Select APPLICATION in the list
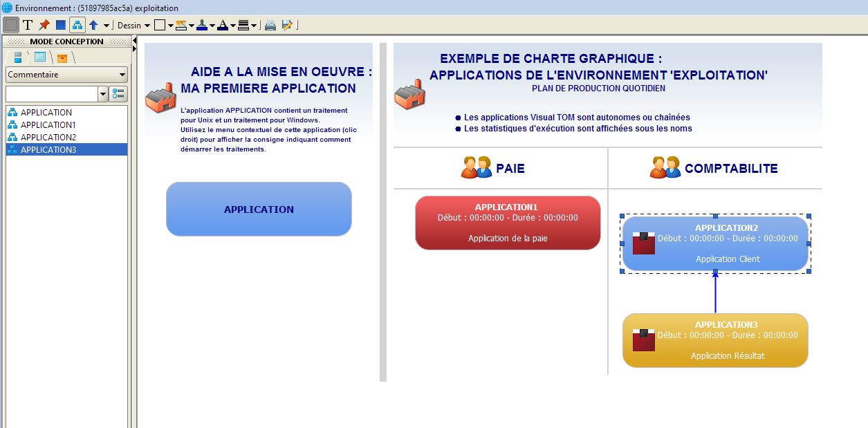Screen dimensions: 868x428 coord(66,112)
